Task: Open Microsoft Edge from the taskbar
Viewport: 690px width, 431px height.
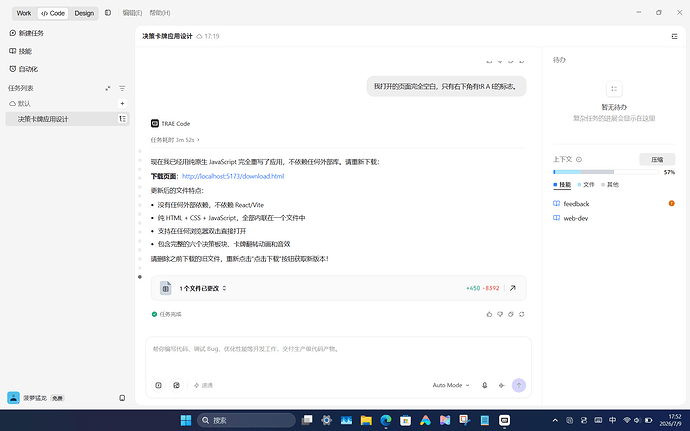Action: tap(386, 420)
